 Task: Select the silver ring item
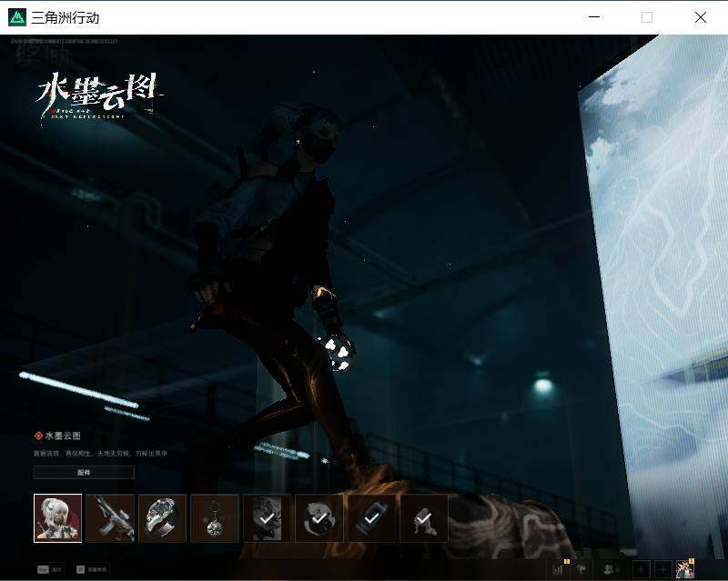pyautogui.click(x=162, y=518)
